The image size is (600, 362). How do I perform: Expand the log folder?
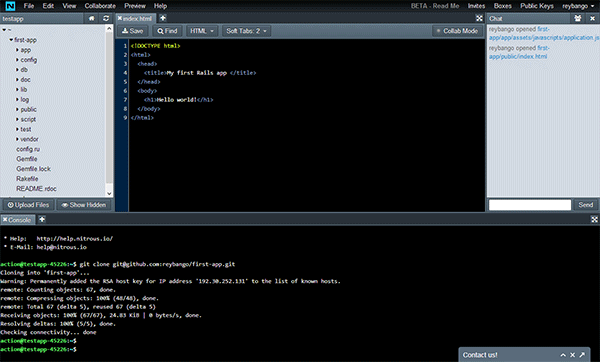(17, 99)
